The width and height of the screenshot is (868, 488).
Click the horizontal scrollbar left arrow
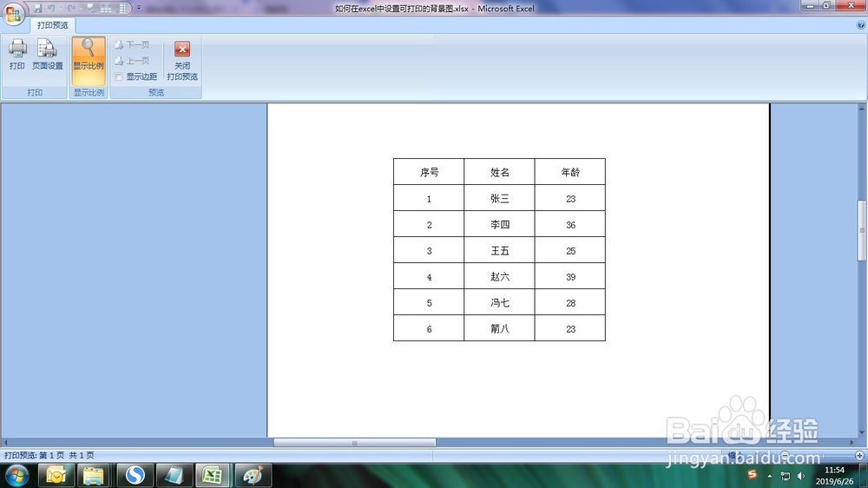point(5,443)
